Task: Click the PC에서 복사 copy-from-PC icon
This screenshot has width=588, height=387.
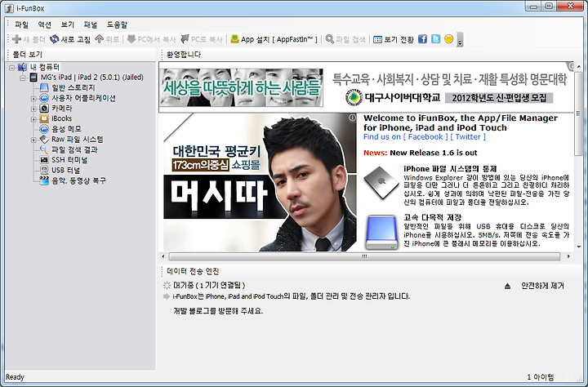Action: pos(131,39)
